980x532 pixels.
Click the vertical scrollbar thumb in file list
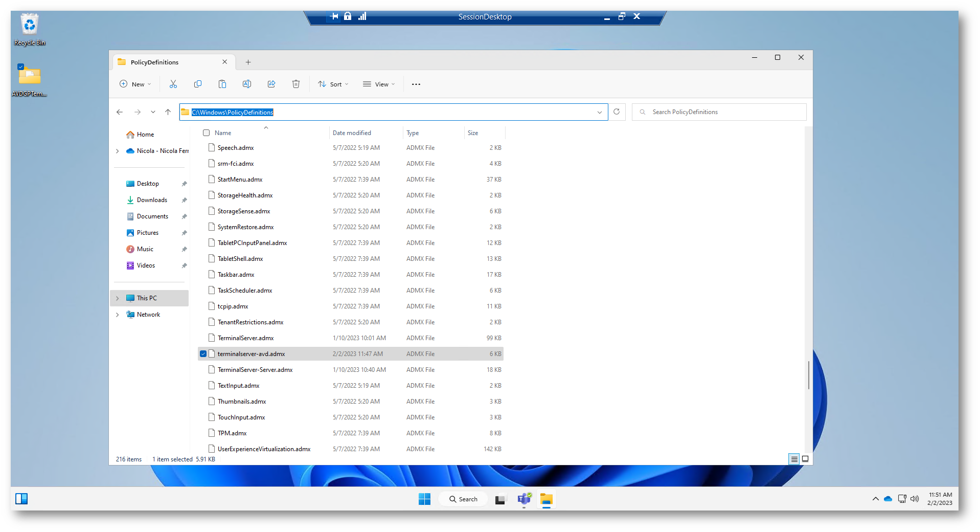808,375
